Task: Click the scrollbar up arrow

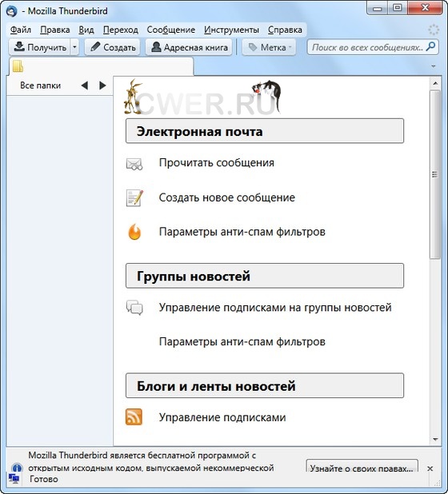Action: [435, 83]
